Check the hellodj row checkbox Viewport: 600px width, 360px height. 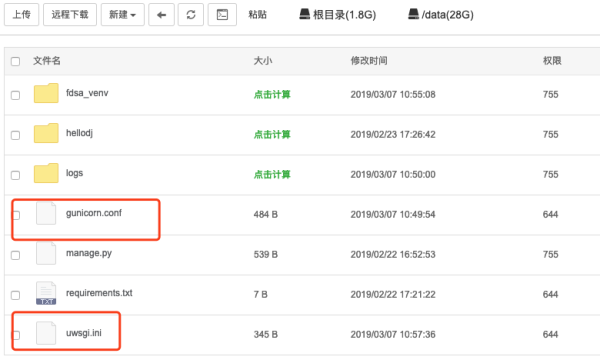15,135
